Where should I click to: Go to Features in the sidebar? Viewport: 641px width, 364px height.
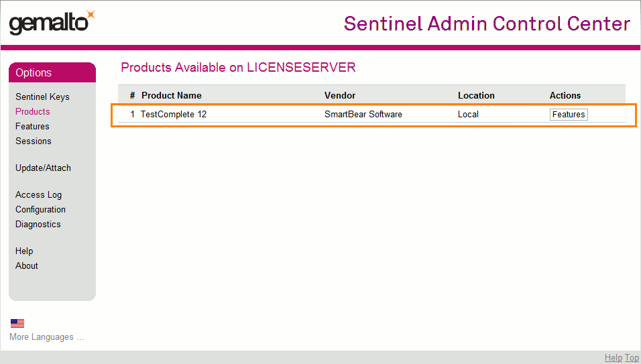[x=32, y=126]
